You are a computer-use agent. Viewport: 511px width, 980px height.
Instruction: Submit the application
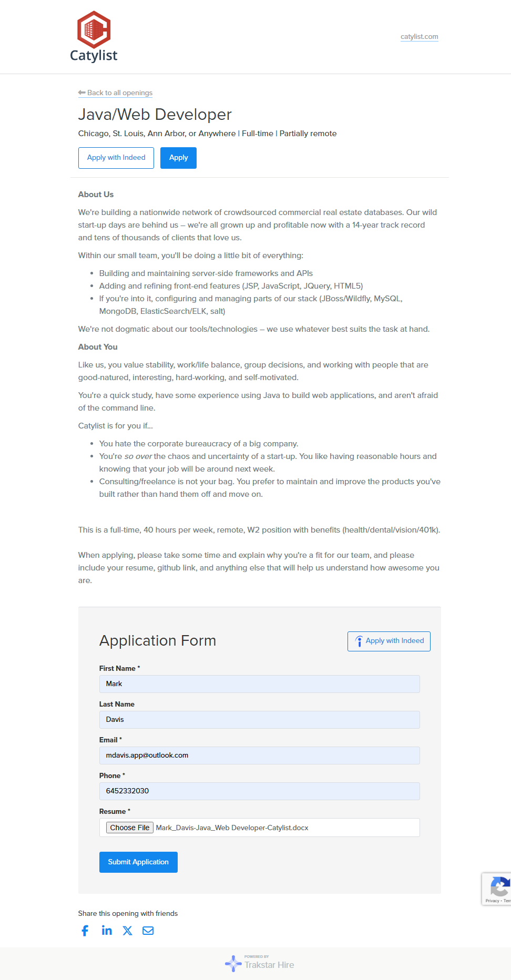[x=138, y=862]
